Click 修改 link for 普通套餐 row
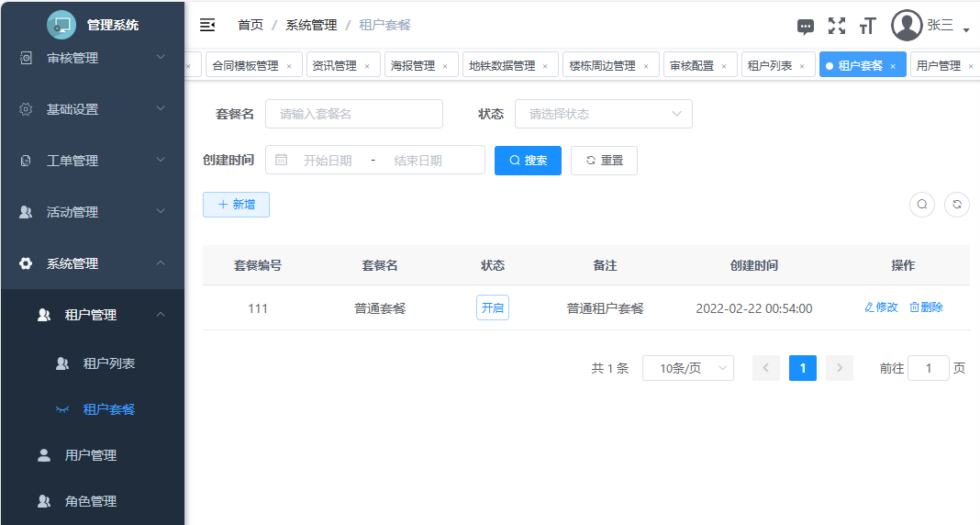980x525 pixels. (881, 307)
